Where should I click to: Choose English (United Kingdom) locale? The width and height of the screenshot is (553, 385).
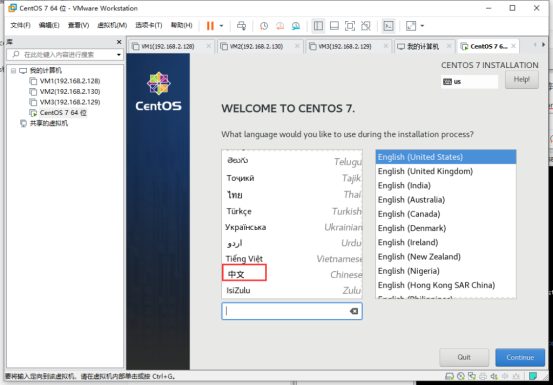[446, 171]
